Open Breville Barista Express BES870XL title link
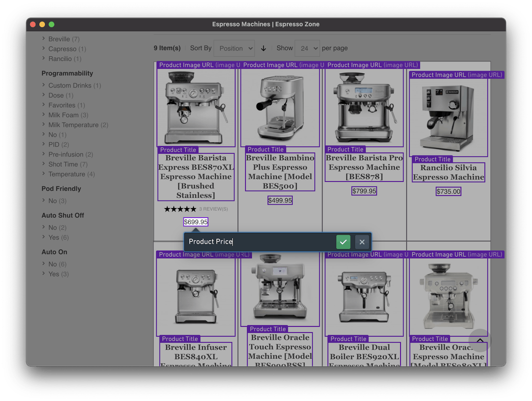Viewport: 532px width, 401px height. 196,177
